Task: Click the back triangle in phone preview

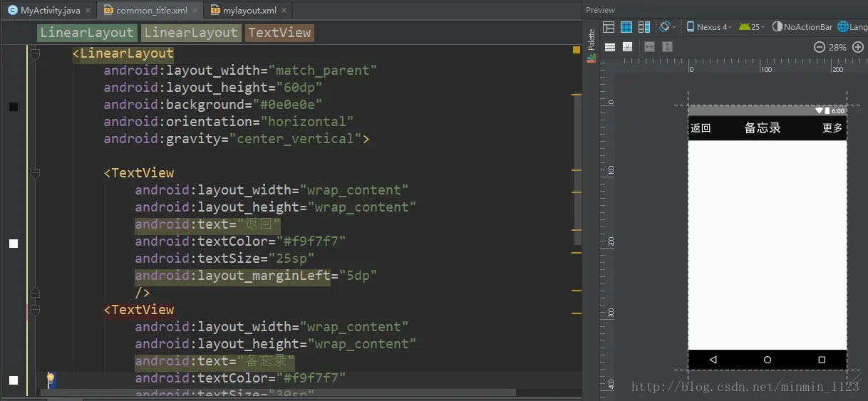Action: (x=713, y=360)
